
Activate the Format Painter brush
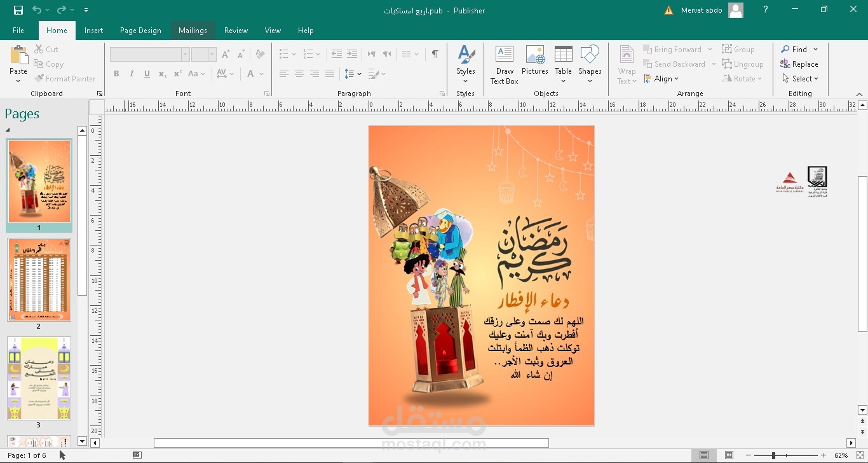point(65,79)
